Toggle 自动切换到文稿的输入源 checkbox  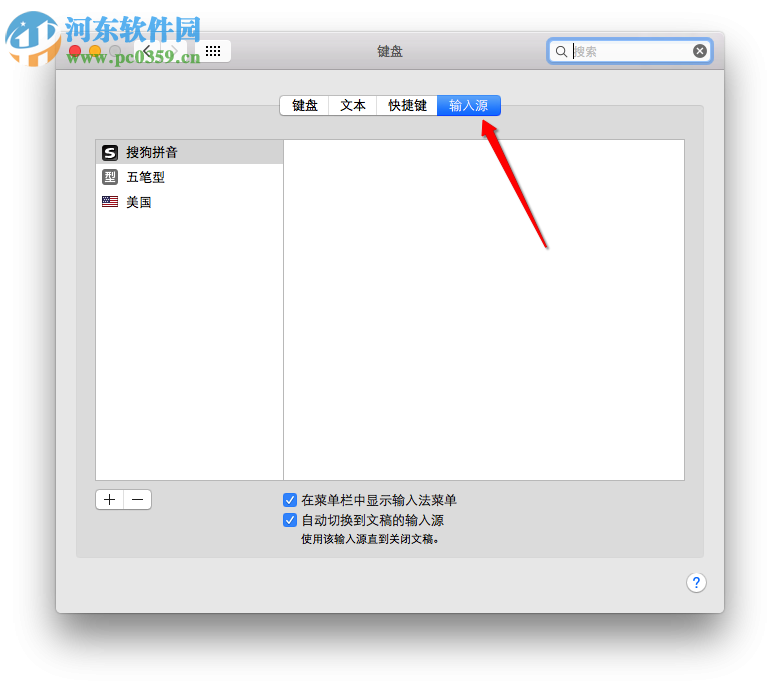(290, 520)
